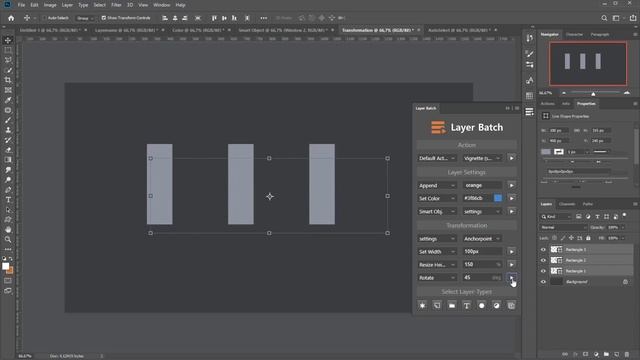This screenshot has width=640, height=360.
Task: Open the search icon in options bar
Action: tap(604, 18)
